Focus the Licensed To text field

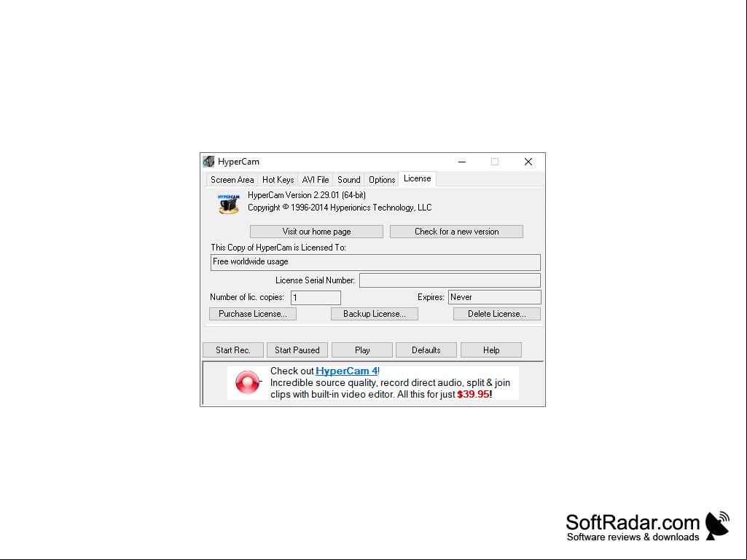[x=375, y=262]
